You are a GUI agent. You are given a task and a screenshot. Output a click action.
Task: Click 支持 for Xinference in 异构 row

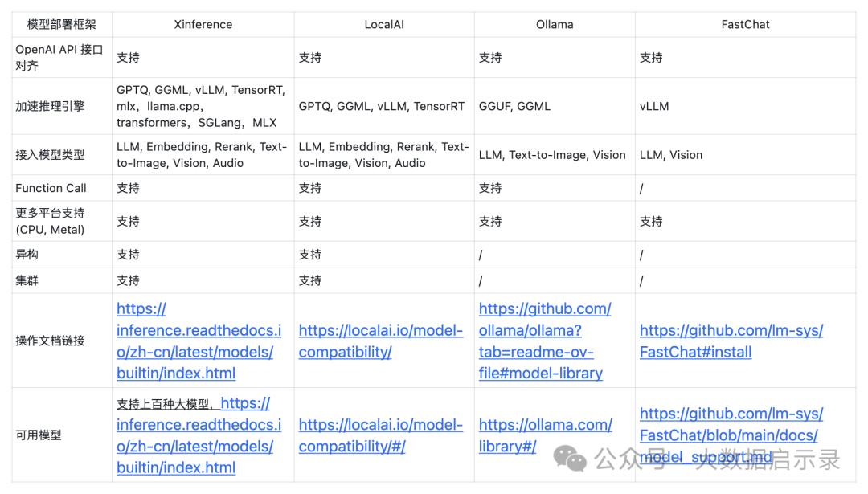[x=128, y=255]
